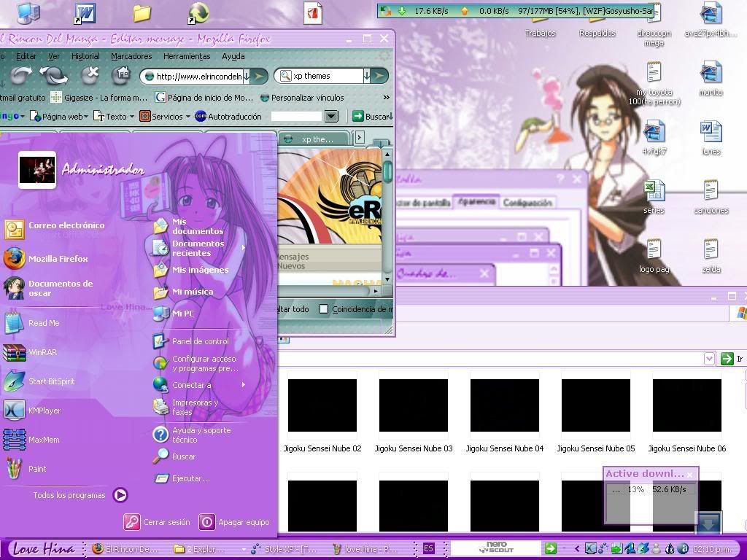Click Autotraducción in the toolbar
The width and height of the screenshot is (747, 560).
[x=228, y=116]
